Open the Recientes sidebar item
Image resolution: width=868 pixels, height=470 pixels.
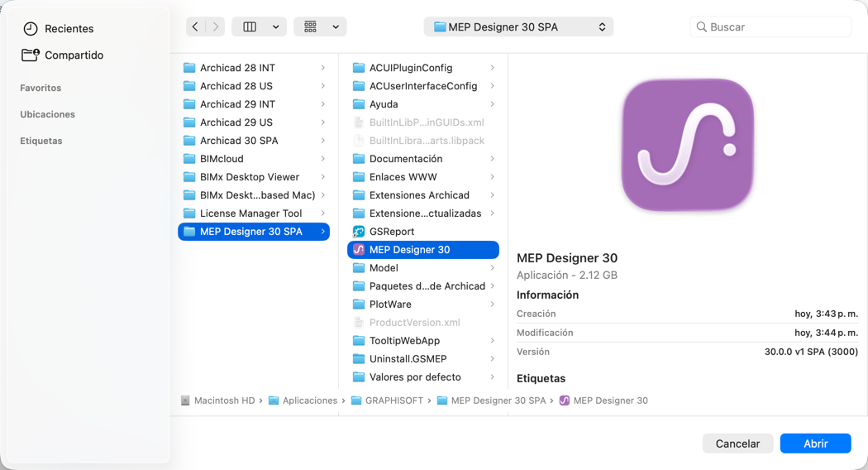click(59, 28)
